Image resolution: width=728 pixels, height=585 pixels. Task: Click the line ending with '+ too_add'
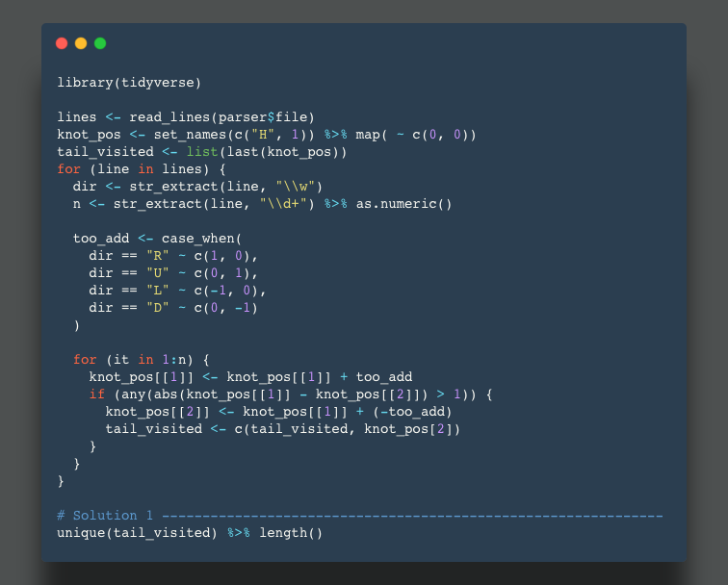250,377
